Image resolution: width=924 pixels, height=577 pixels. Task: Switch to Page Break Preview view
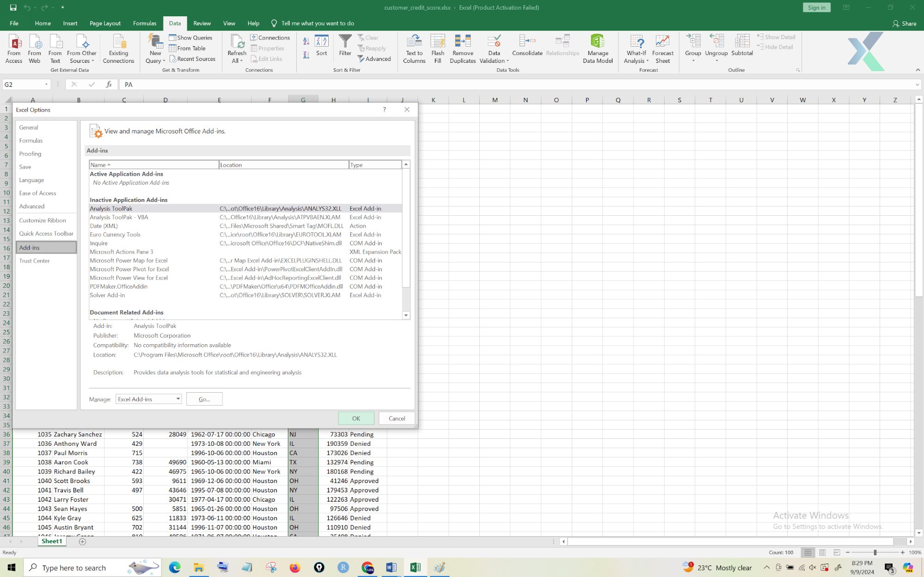pyautogui.click(x=837, y=553)
